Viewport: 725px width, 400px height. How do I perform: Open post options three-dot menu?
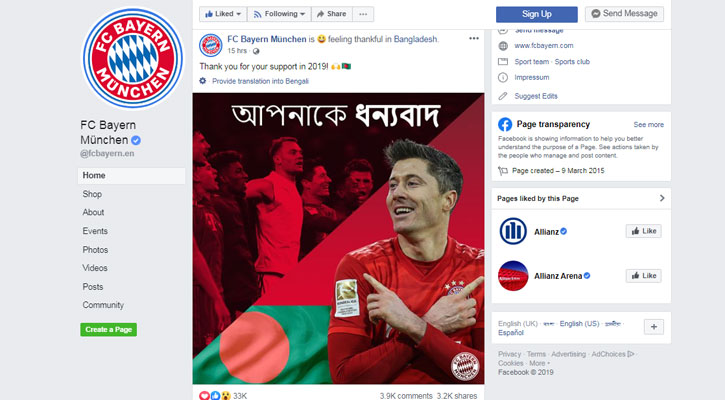tap(474, 38)
